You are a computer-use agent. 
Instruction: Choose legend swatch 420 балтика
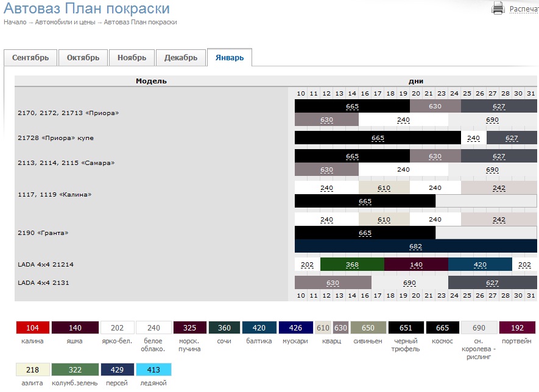click(x=259, y=327)
